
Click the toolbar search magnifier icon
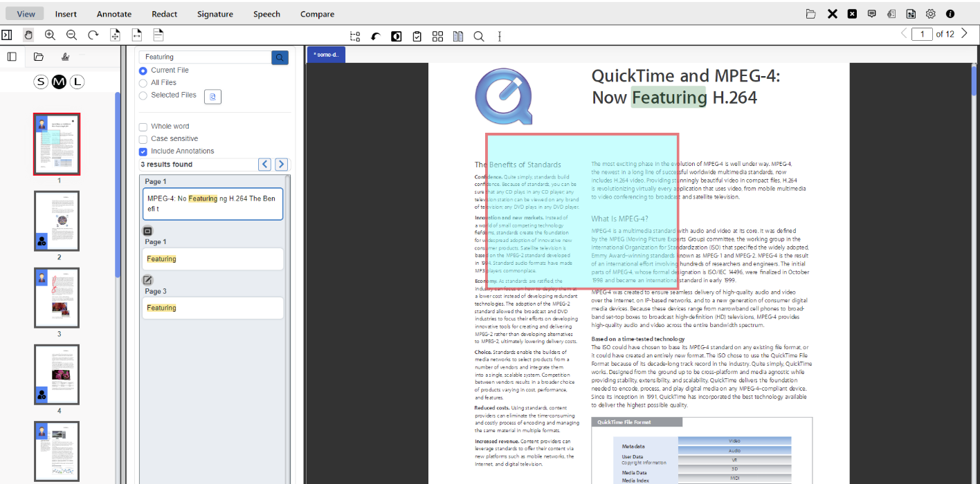pyautogui.click(x=479, y=36)
